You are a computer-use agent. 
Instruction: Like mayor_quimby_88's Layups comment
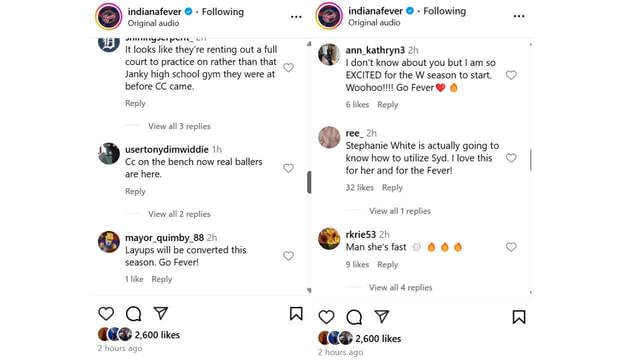coord(289,256)
